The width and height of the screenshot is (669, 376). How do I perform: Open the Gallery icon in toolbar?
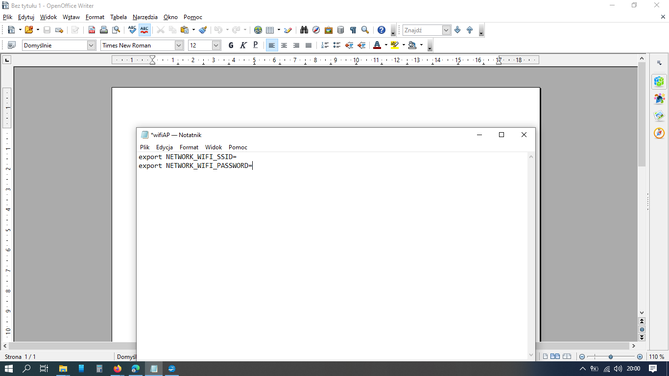pyautogui.click(x=329, y=30)
